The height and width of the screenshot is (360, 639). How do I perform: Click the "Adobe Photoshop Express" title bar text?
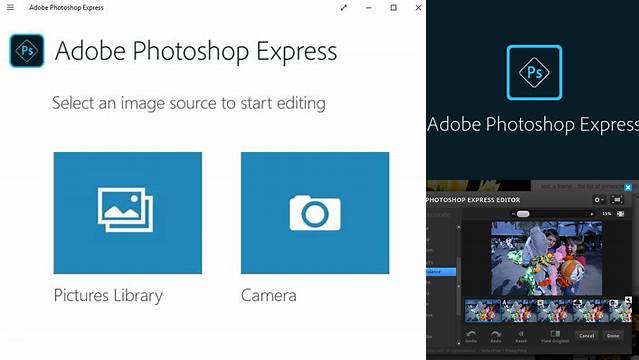(66, 7)
